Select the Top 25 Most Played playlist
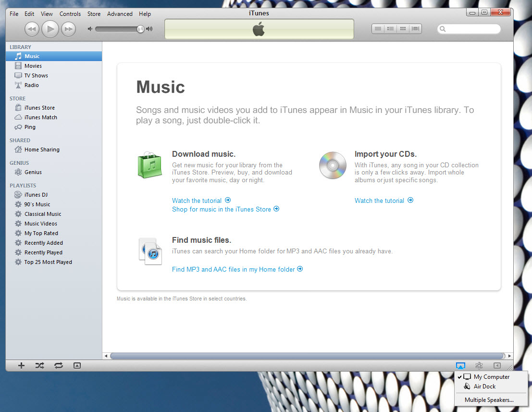This screenshot has width=532, height=412. [54, 262]
